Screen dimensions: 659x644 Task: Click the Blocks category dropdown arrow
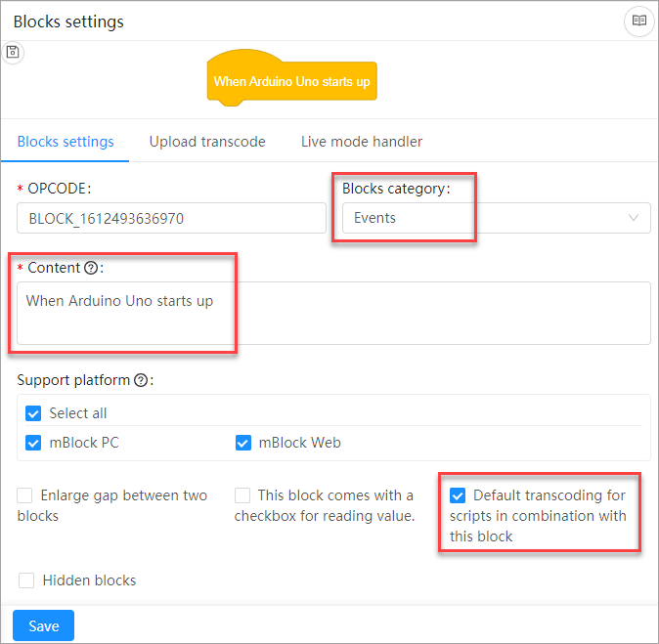click(634, 218)
